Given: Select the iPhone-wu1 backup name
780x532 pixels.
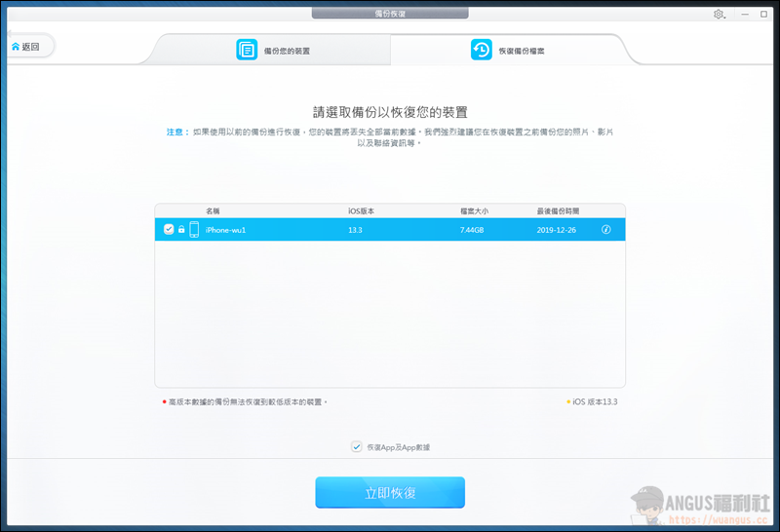Looking at the screenshot, I should (x=225, y=229).
